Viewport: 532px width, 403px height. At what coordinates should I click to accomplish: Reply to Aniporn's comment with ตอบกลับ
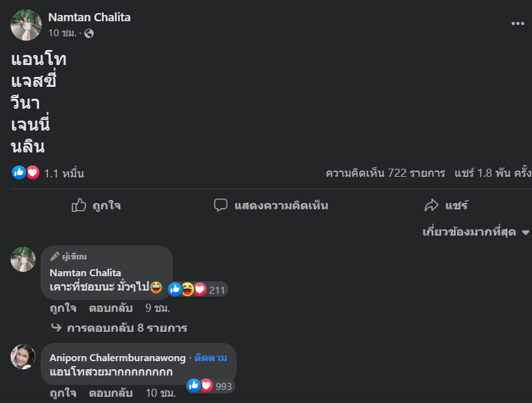click(x=111, y=393)
